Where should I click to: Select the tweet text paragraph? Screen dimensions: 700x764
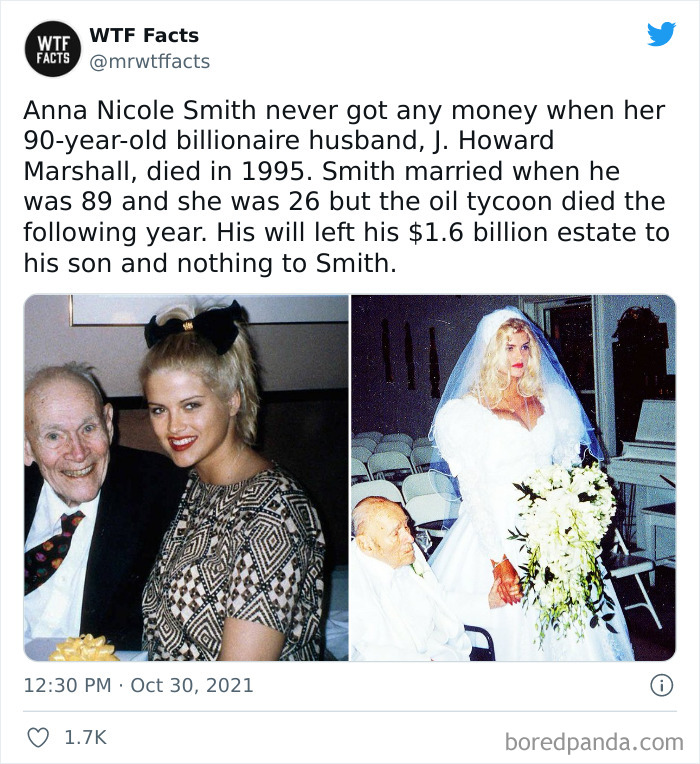346,187
